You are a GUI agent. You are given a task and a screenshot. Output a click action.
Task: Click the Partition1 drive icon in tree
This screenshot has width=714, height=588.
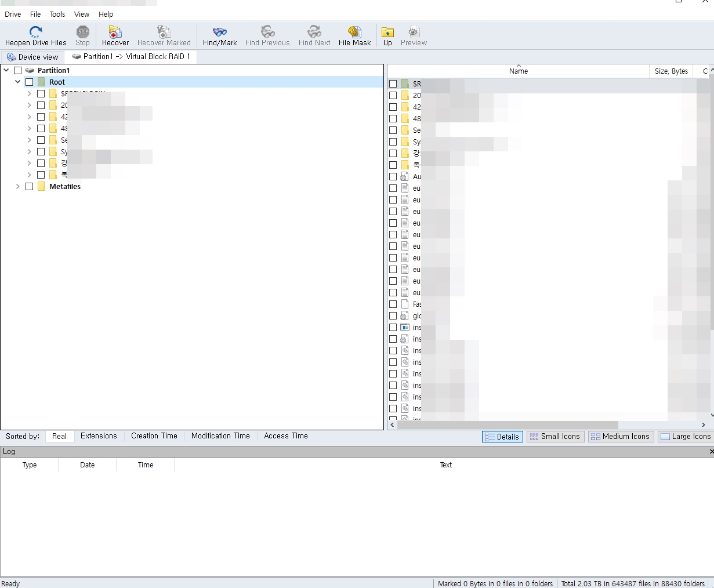click(x=30, y=70)
